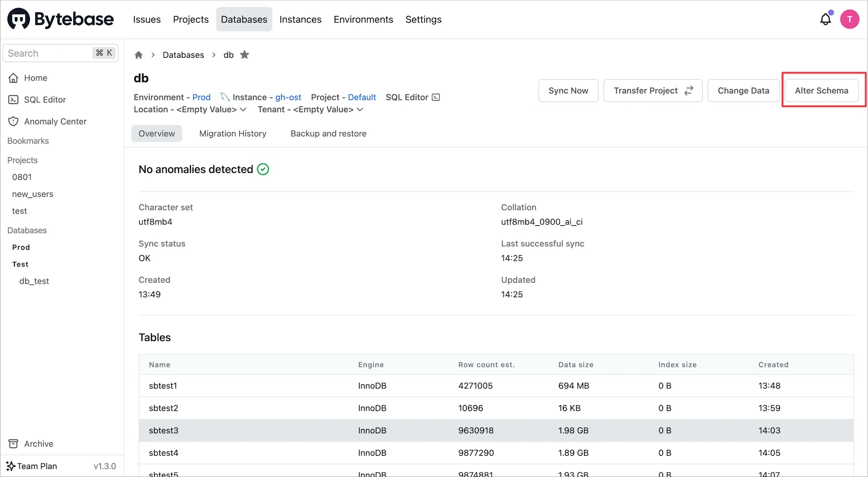The width and height of the screenshot is (868, 477).
Task: Open project new_users in sidebar
Action: click(x=33, y=194)
